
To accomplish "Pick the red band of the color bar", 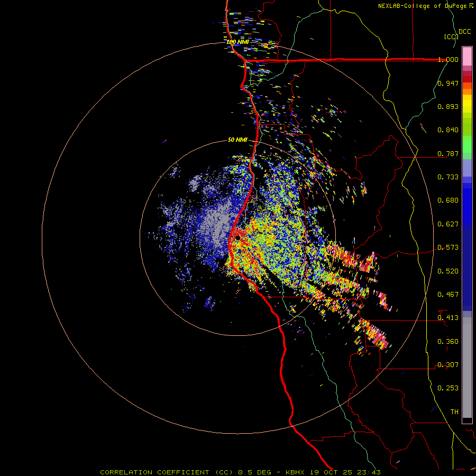I will [x=467, y=79].
